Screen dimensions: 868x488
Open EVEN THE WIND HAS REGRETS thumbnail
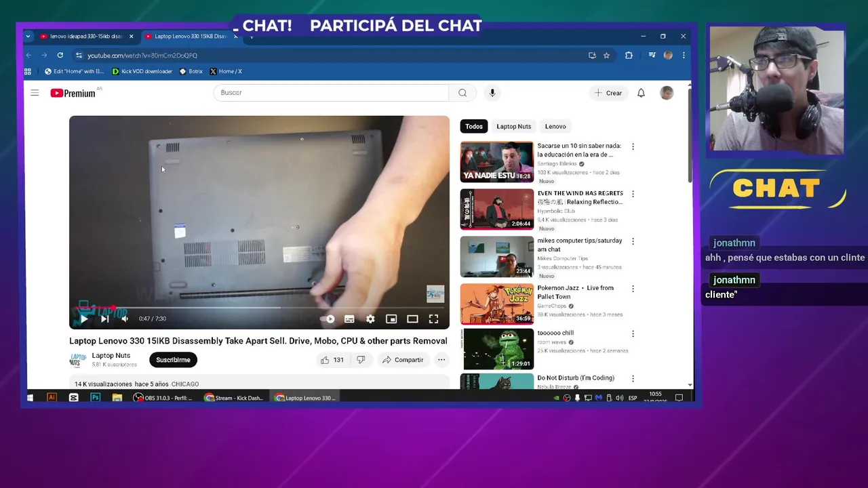click(497, 209)
